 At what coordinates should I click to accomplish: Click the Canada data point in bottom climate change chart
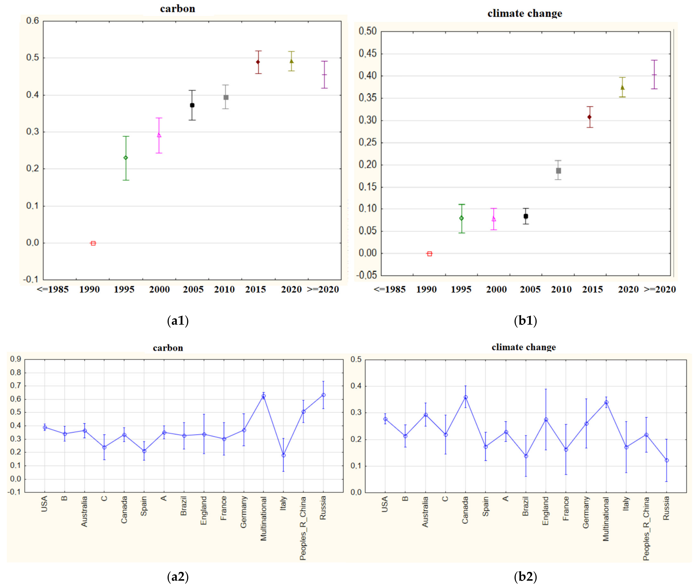(x=466, y=398)
